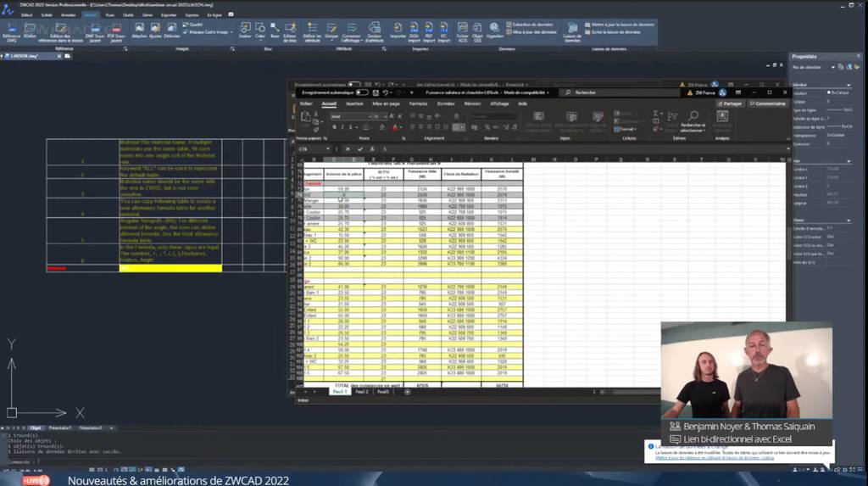Open Excel Formules tab
The image size is (868, 486).
(418, 103)
